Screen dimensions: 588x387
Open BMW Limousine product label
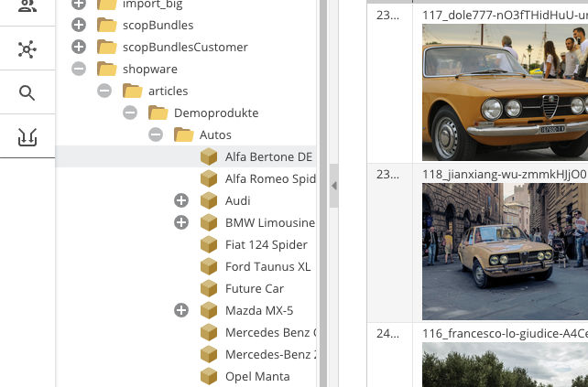tap(270, 223)
